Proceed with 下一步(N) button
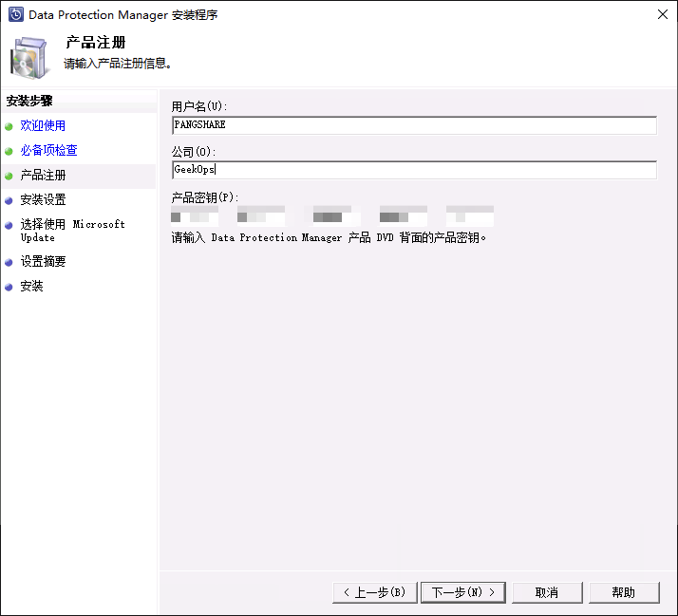Image resolution: width=678 pixels, height=616 pixels. pyautogui.click(x=463, y=592)
